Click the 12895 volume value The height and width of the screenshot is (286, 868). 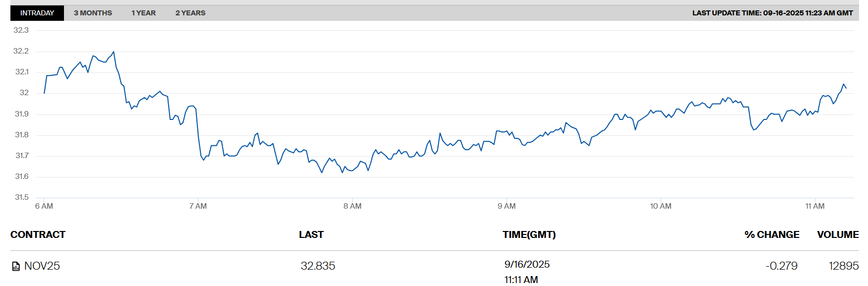pyautogui.click(x=843, y=266)
